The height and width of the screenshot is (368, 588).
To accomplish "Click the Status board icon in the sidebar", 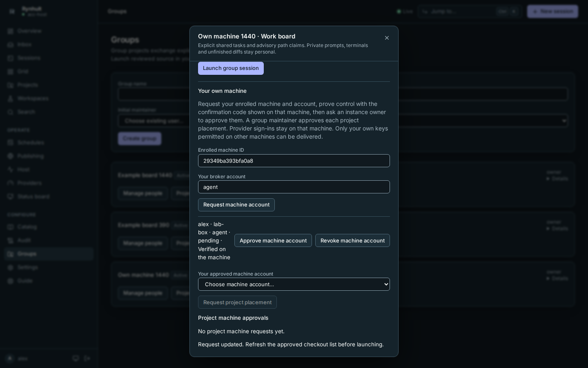I will pos(11,197).
